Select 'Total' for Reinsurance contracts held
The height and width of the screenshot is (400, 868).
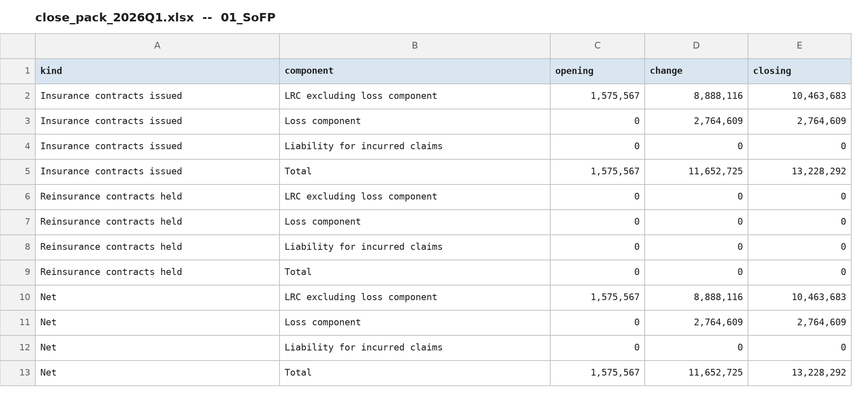coord(415,273)
